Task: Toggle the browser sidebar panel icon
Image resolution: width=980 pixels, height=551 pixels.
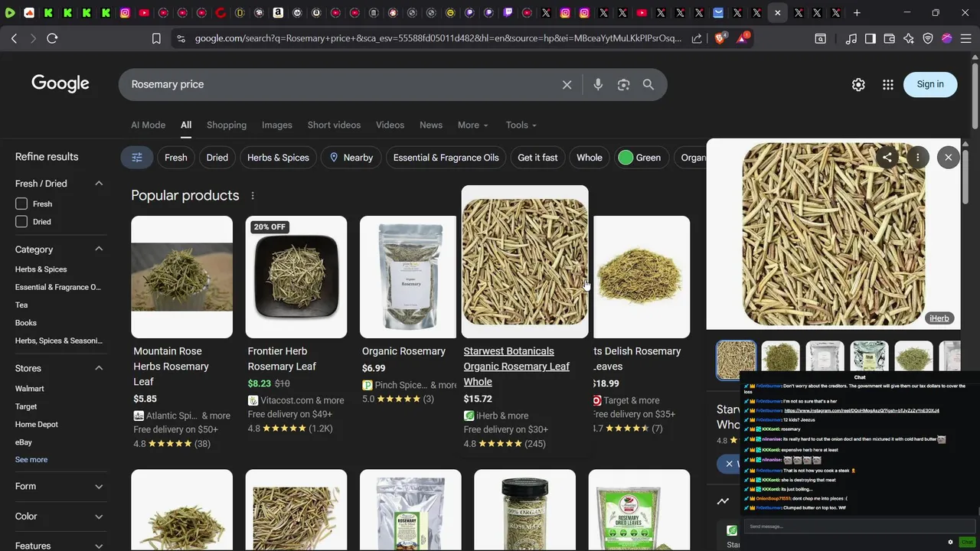Action: point(871,38)
